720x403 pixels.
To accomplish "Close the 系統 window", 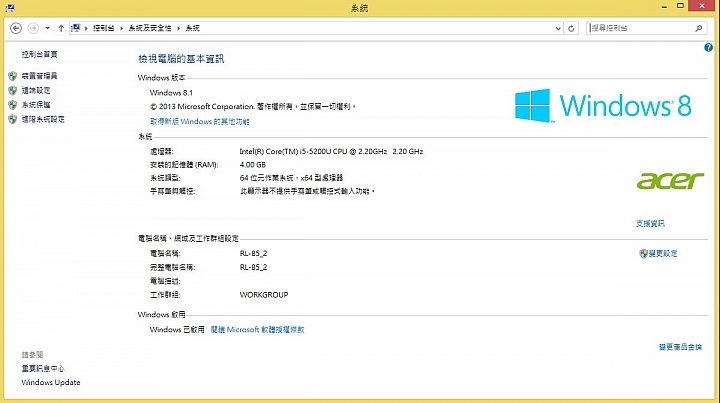I will (702, 6).
